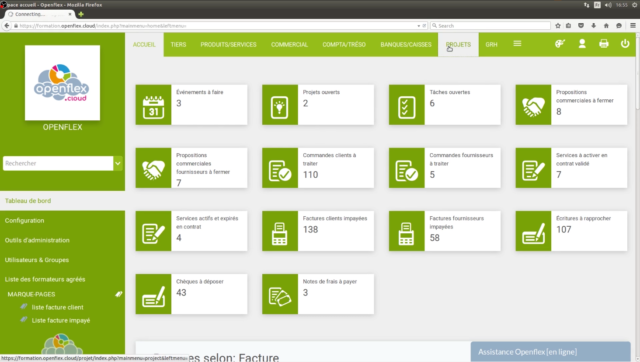Open Utilisateurs & Groupes in sidebar
Viewport: 640px width, 362px height.
click(37, 260)
